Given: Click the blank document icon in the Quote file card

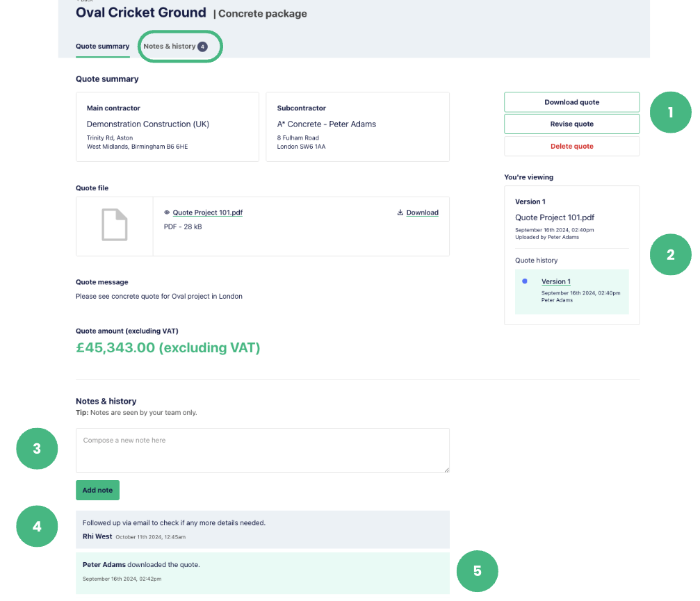Looking at the screenshot, I should [x=114, y=225].
